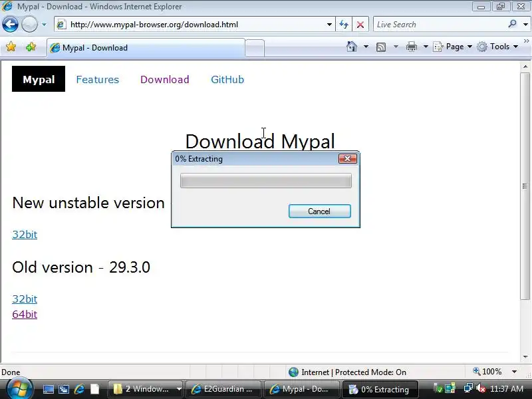This screenshot has width=532, height=399.
Task: Cancel the extraction dialog
Action: pos(319,211)
